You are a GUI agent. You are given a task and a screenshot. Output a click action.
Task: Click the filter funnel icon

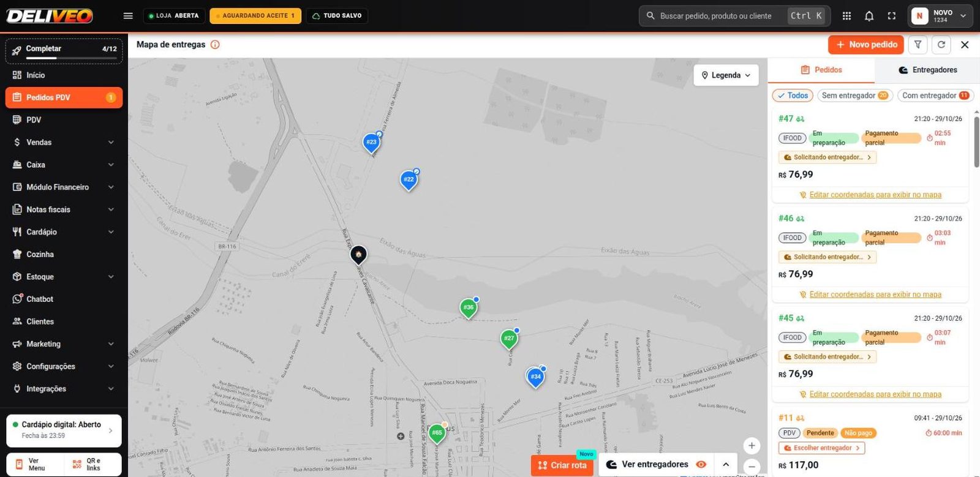click(918, 45)
